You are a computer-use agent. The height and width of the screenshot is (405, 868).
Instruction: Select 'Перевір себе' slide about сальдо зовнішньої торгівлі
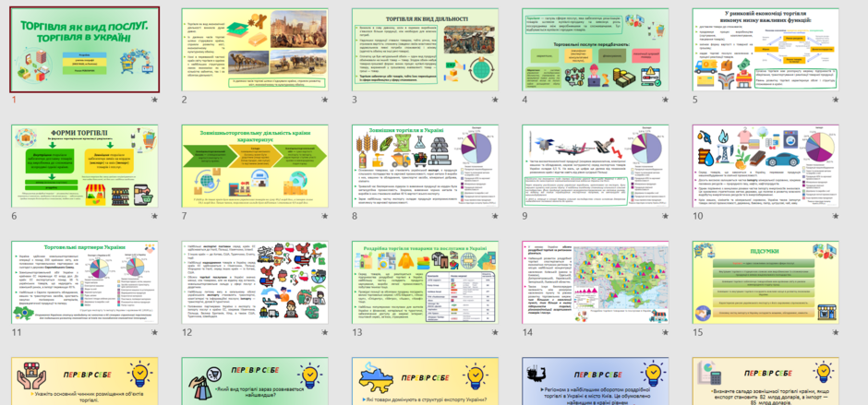(766, 381)
